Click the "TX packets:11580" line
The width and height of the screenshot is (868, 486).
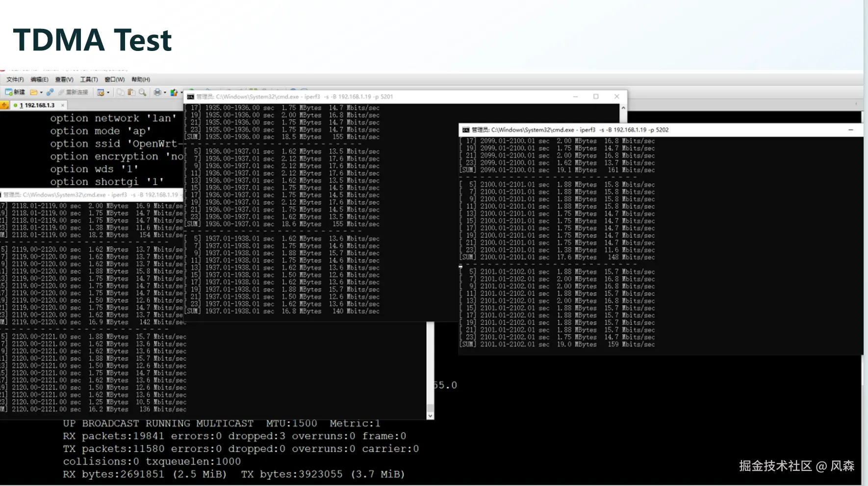point(241,449)
